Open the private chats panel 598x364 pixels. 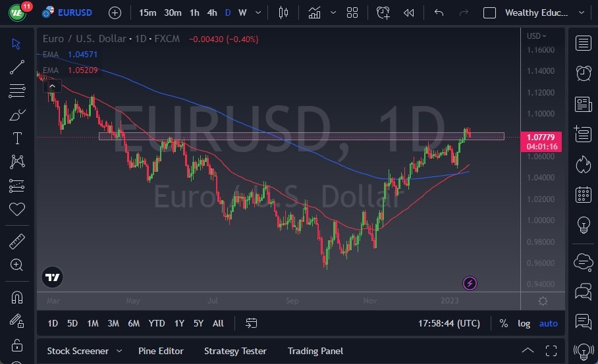(583, 292)
